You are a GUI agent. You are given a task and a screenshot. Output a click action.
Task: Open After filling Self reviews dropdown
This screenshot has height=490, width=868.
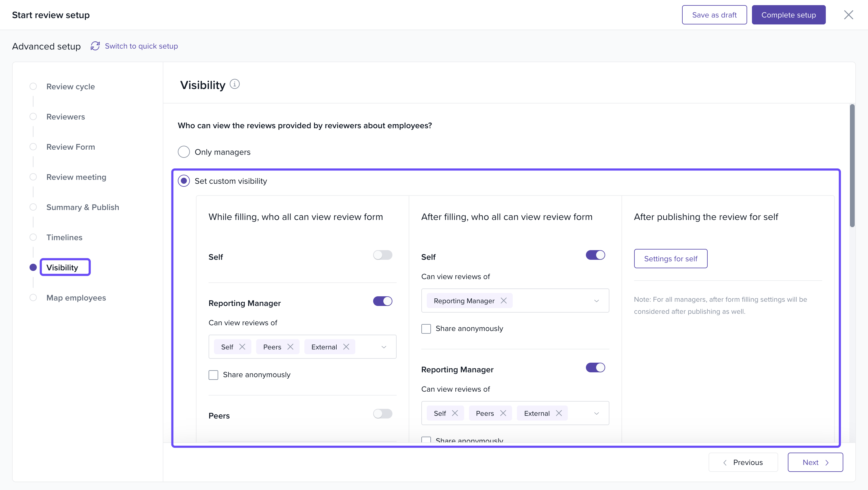tap(596, 301)
